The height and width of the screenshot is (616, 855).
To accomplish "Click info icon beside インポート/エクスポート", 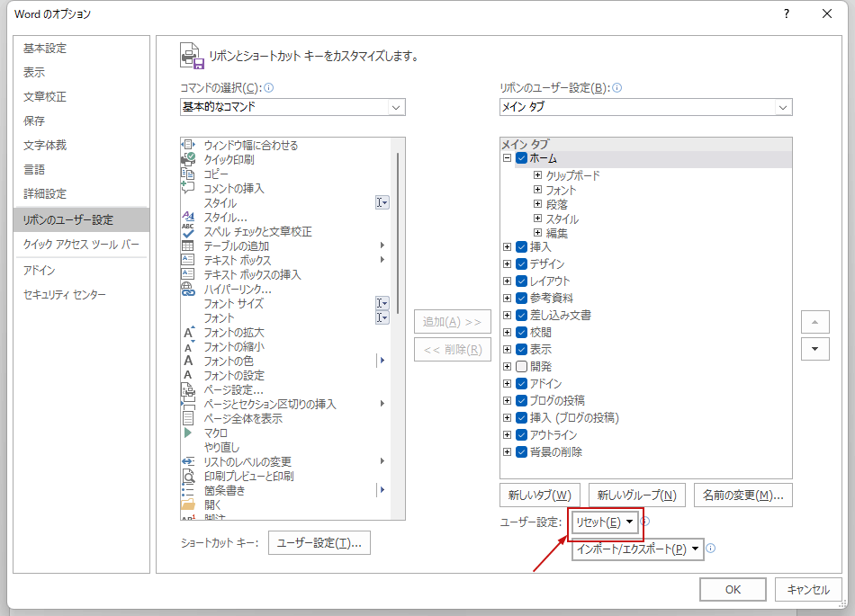I will coord(710,549).
